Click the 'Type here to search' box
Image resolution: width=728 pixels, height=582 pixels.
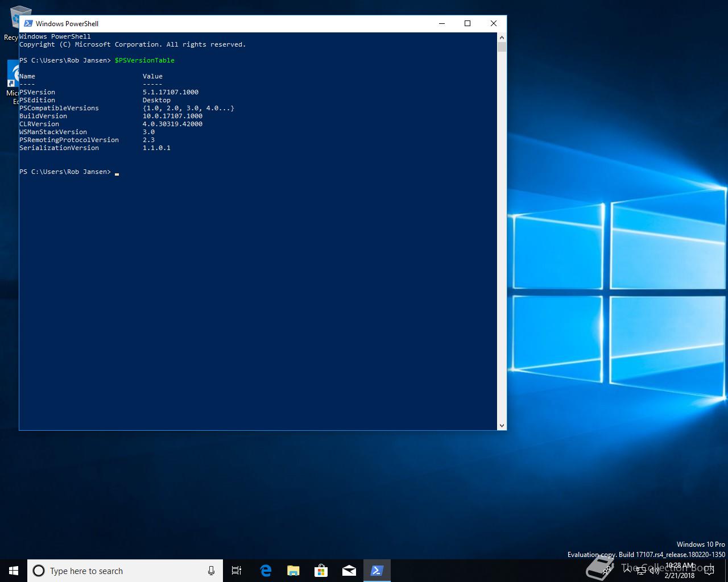125,571
